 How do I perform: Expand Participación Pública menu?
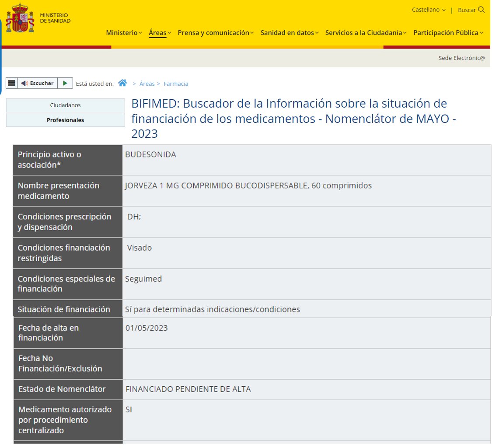pos(448,33)
